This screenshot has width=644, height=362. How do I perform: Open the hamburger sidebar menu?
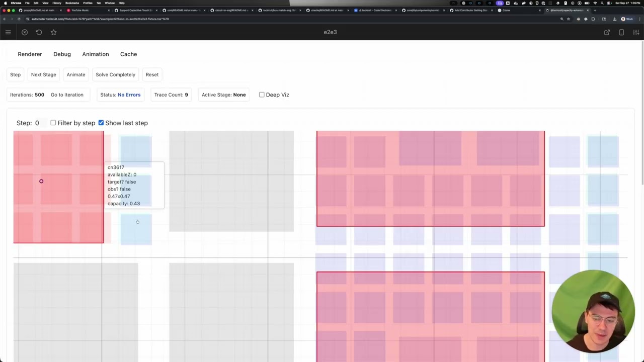click(8, 32)
